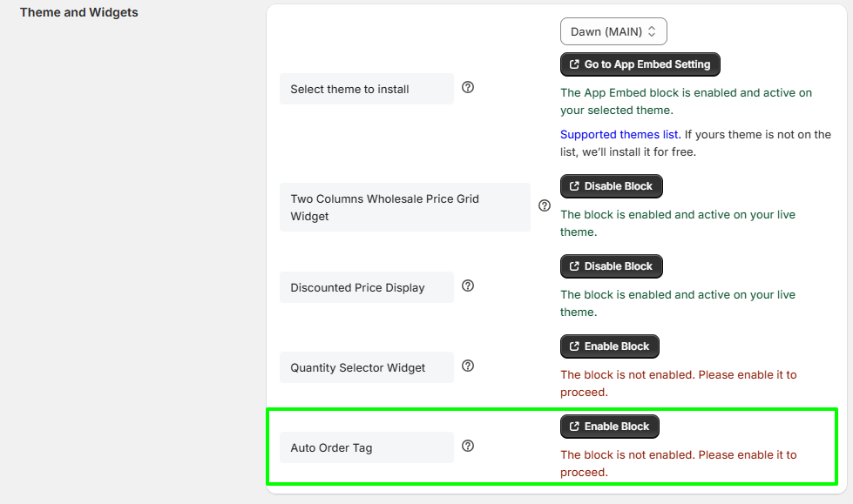
Task: Click the Auto Order Tag label
Action: 331,447
